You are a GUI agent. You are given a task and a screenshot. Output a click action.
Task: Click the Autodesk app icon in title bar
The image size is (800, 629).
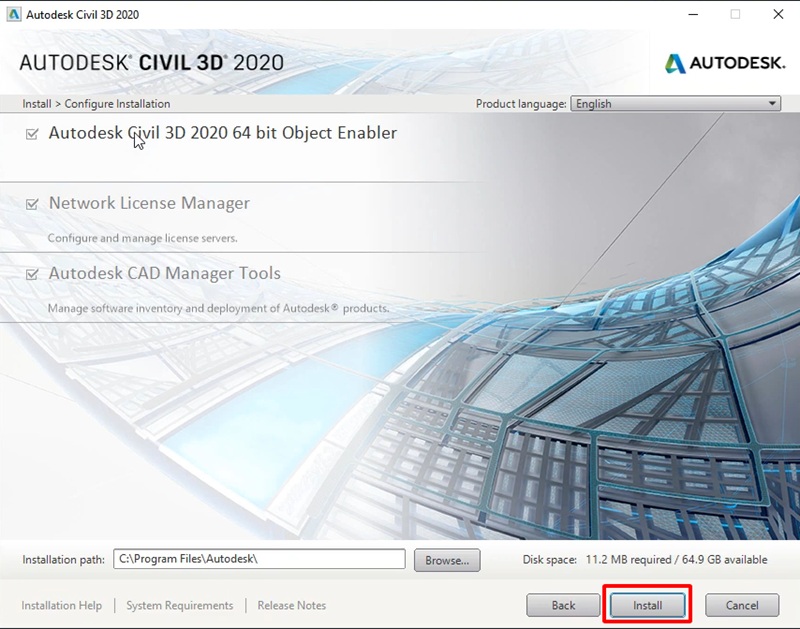click(12, 14)
